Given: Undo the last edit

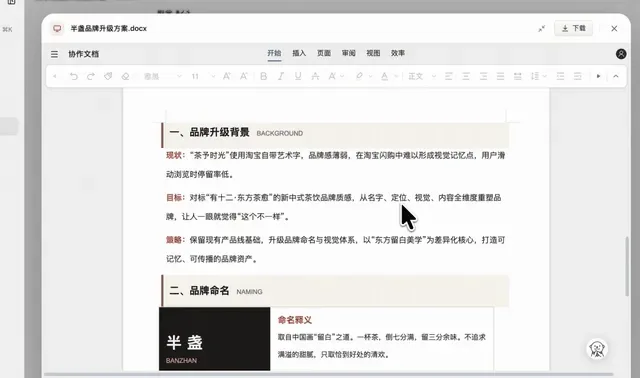Looking at the screenshot, I should tap(73, 76).
